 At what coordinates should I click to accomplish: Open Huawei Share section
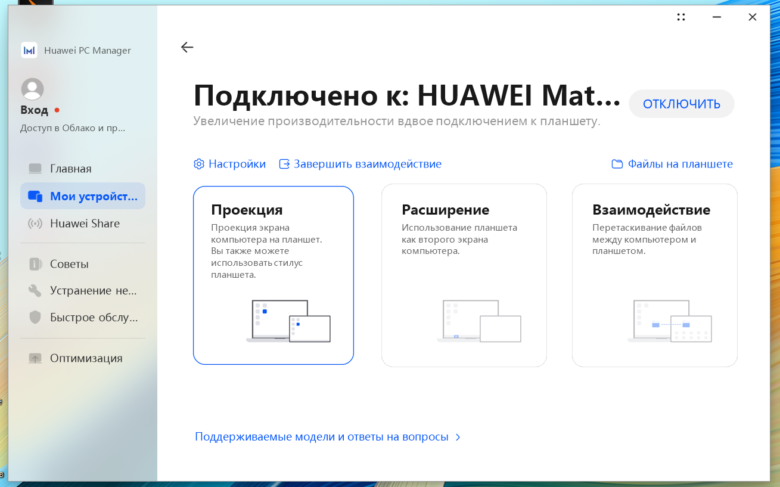pyautogui.click(x=83, y=223)
